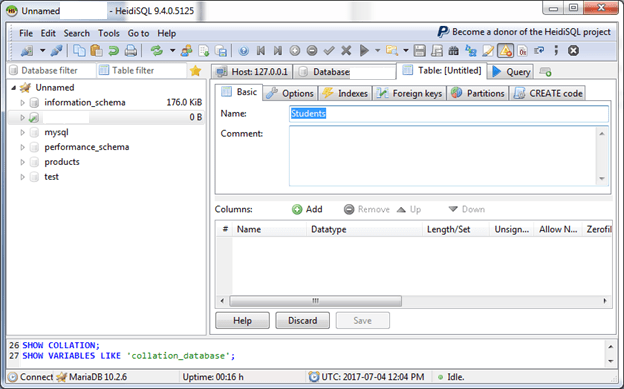Screen dimensions: 624x389
Task: Toggle the stop on errors warning icon
Action: tap(505, 51)
